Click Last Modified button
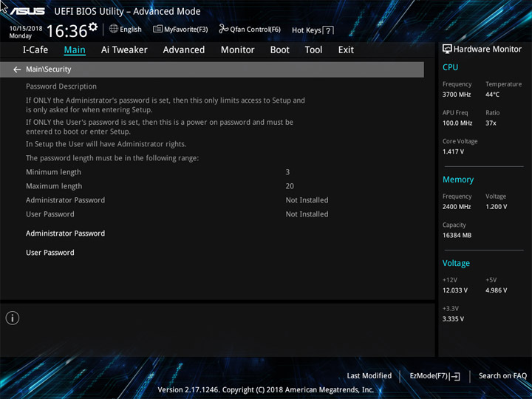 tap(369, 375)
